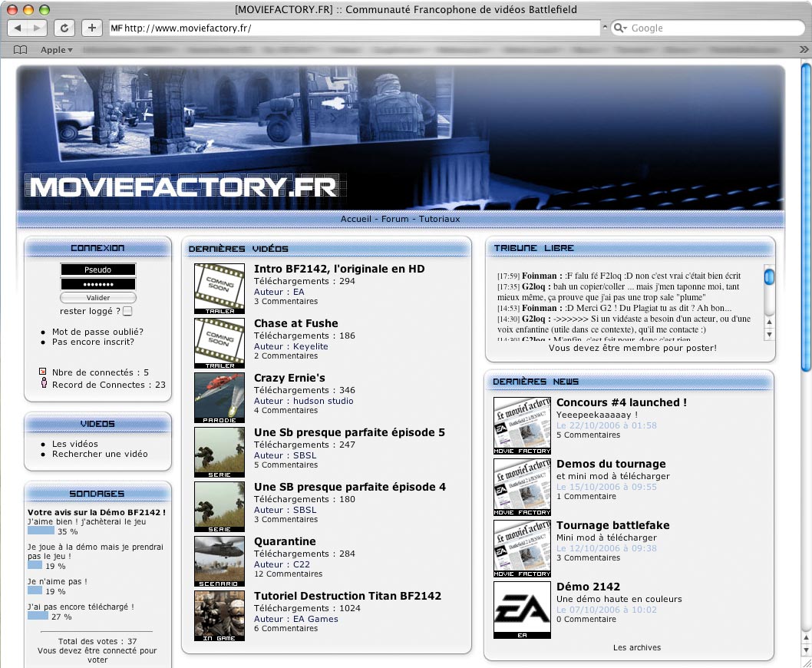
Task: Open 'Rechercher une vidéo' link
Action: 100,454
